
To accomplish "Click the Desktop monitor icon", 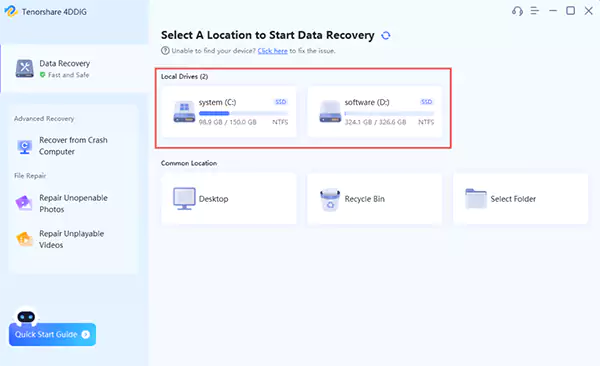I will tap(184, 198).
